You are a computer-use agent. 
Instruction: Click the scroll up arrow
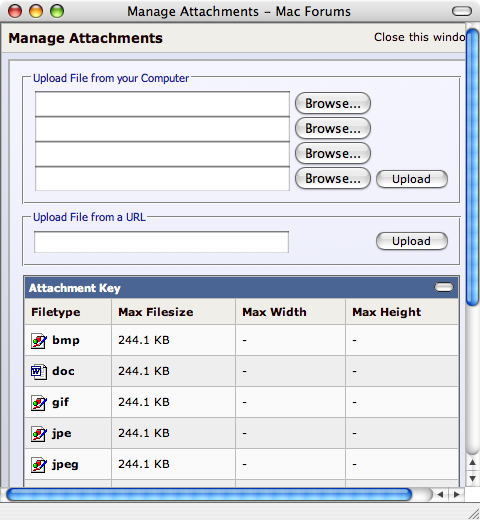[473, 462]
